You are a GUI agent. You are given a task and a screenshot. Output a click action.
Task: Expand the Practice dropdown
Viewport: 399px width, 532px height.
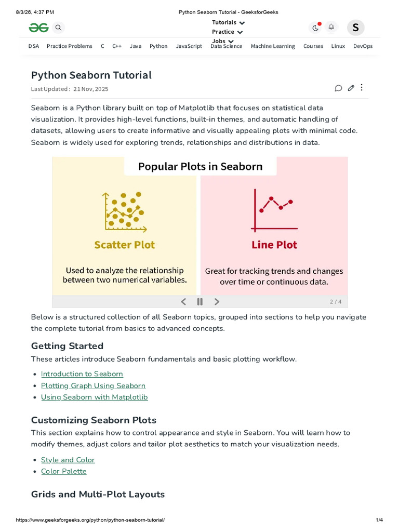coord(228,32)
